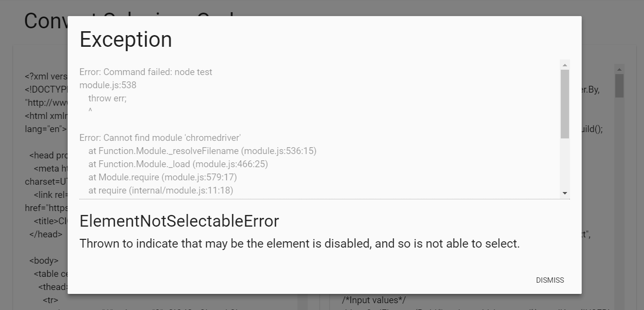Click the Exception dialog title
The image size is (644, 310).
pyautogui.click(x=126, y=39)
